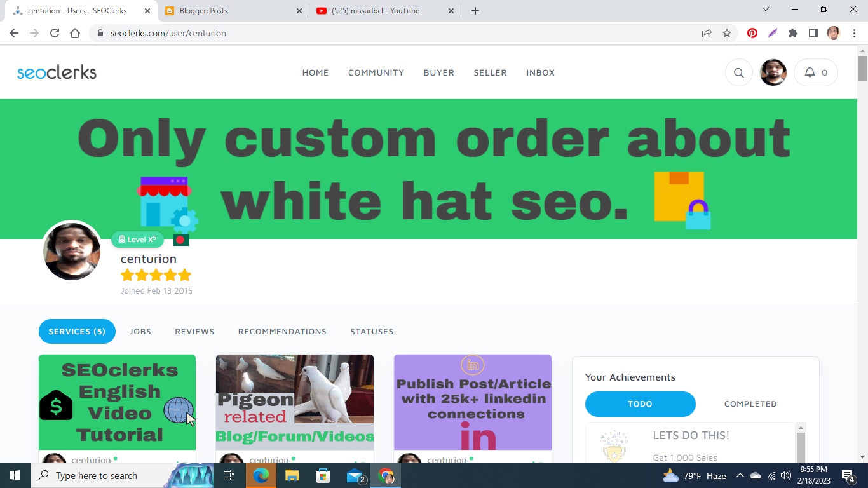
Task: Open Mail app from taskbar
Action: click(x=355, y=475)
